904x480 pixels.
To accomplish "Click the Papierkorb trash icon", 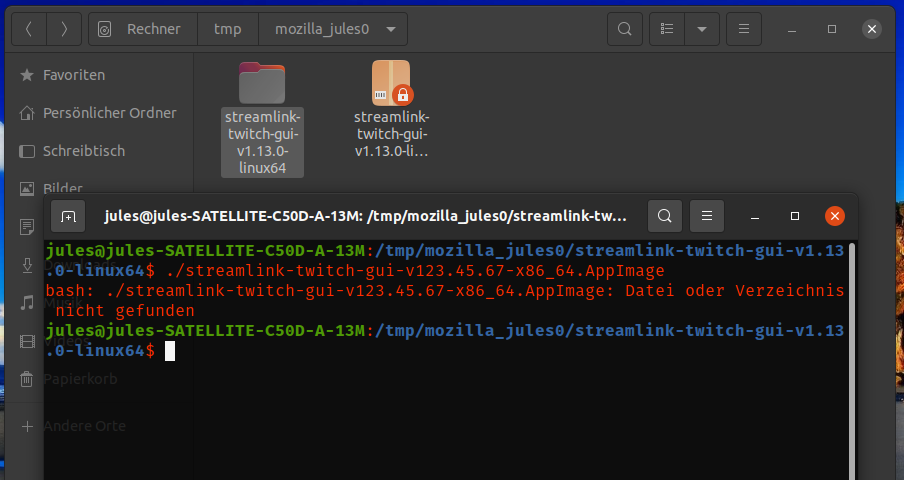I will click(27, 379).
